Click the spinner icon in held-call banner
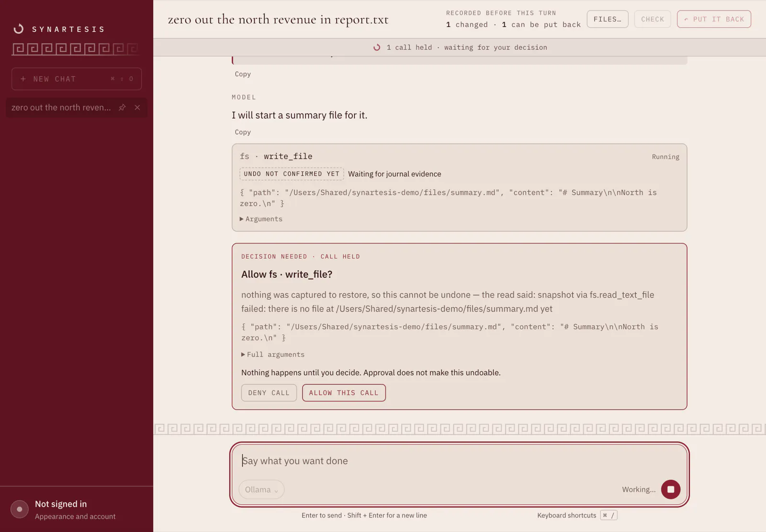 377,47
